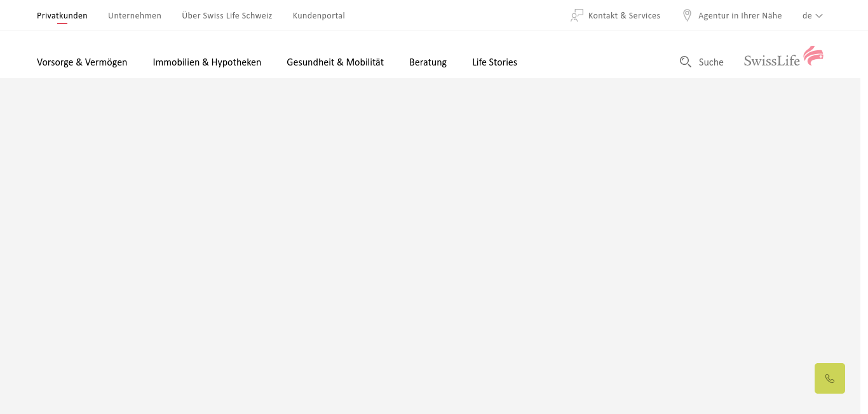The height and width of the screenshot is (414, 868).
Task: Go to the Kundenportal link
Action: [318, 16]
